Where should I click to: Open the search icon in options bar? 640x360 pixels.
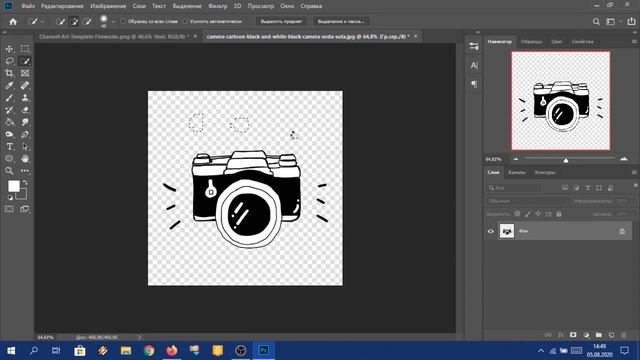596,22
